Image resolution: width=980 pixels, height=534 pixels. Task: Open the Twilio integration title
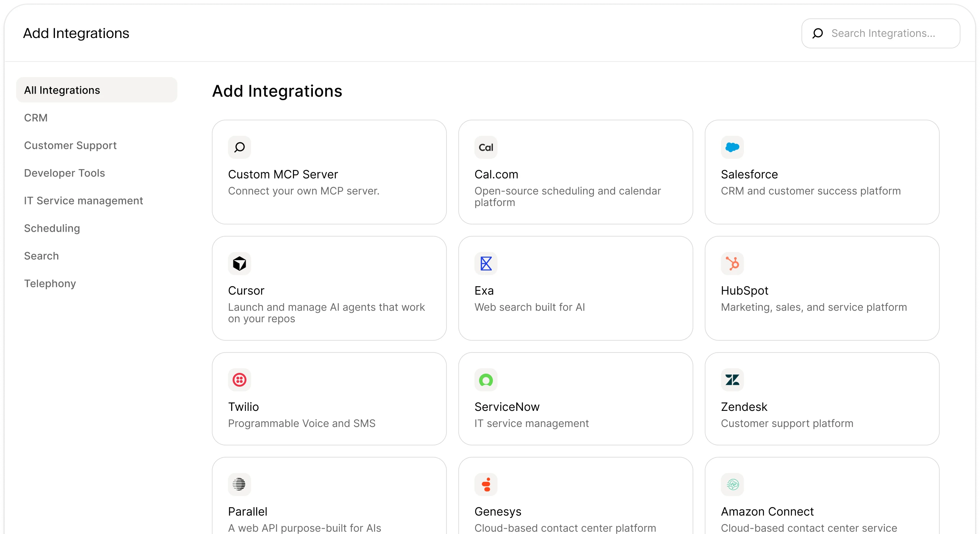243,407
